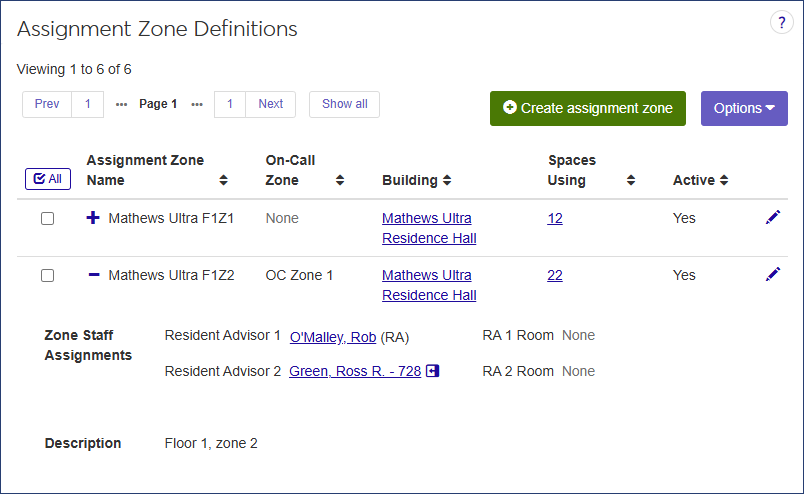Click the Viewing 1 to 6 of 6 text

click(74, 69)
